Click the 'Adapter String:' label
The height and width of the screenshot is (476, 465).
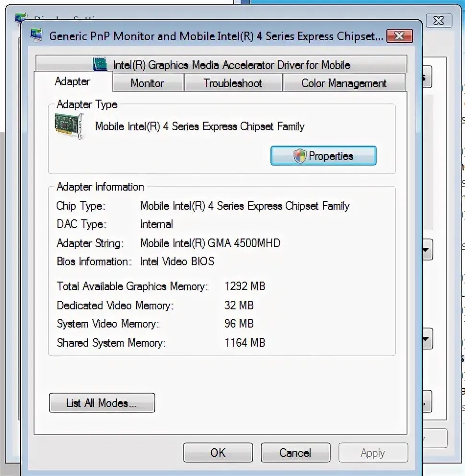click(x=90, y=243)
